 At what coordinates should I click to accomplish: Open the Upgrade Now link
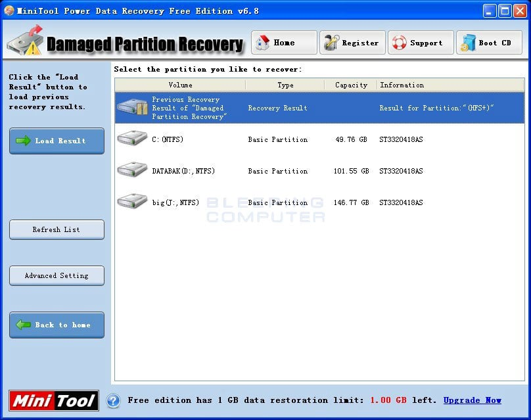[472, 400]
